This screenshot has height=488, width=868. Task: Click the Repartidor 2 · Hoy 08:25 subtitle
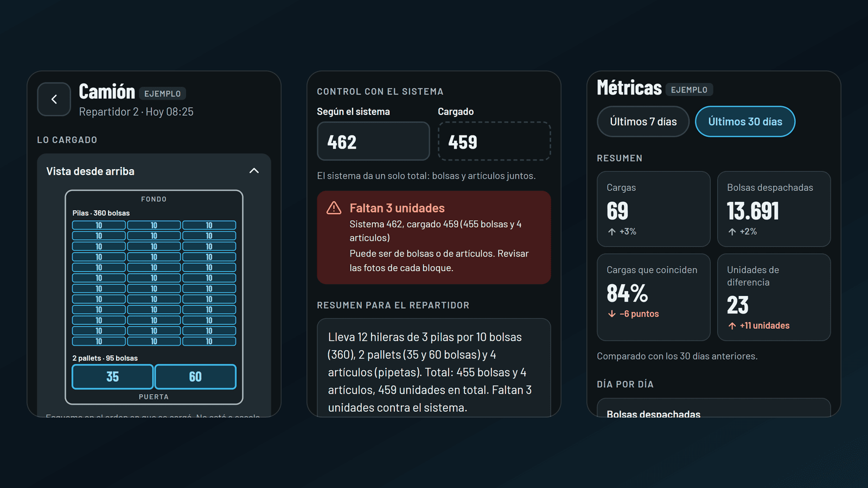[x=136, y=112]
